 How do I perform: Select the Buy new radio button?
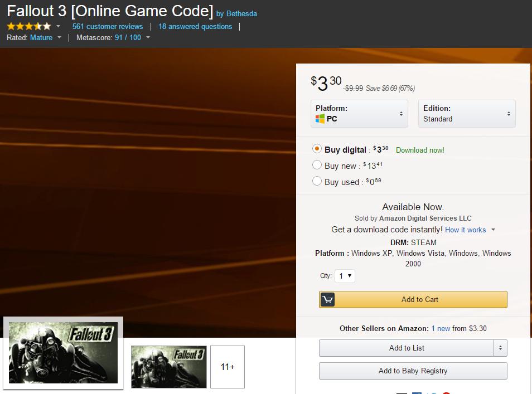[x=317, y=165]
